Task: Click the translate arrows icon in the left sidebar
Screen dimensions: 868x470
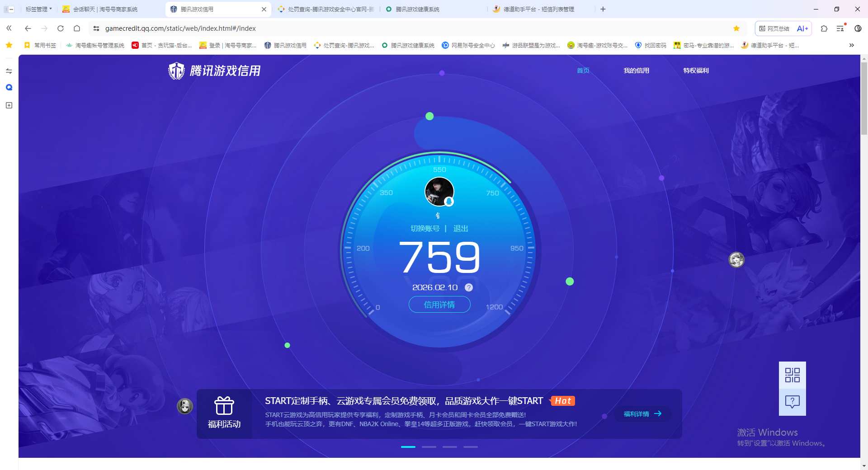Action: (x=9, y=71)
